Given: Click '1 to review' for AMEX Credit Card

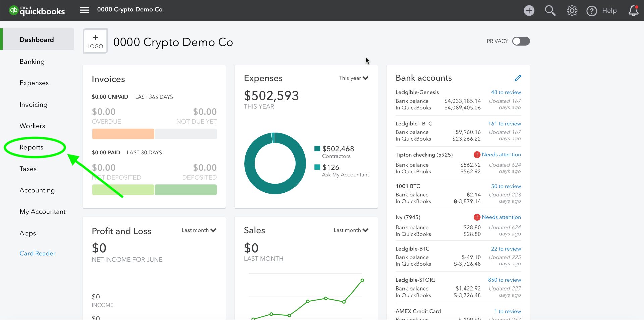Looking at the screenshot, I should point(507,311).
